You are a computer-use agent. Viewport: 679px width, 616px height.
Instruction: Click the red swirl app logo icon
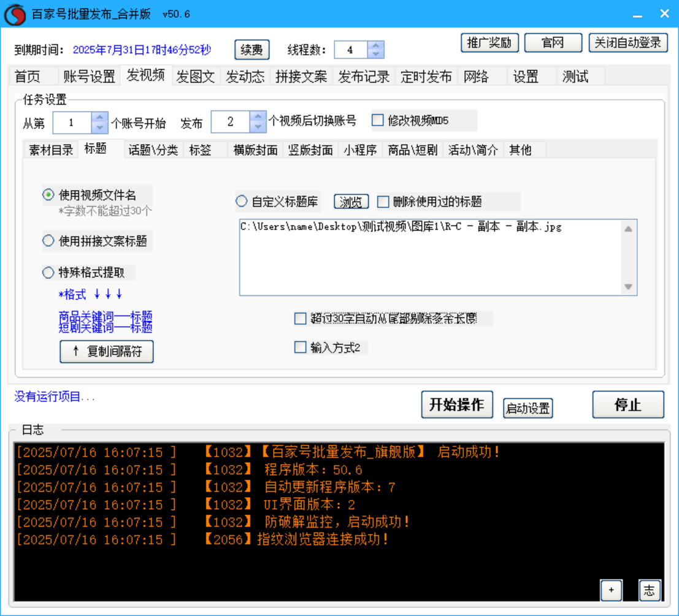(x=15, y=14)
